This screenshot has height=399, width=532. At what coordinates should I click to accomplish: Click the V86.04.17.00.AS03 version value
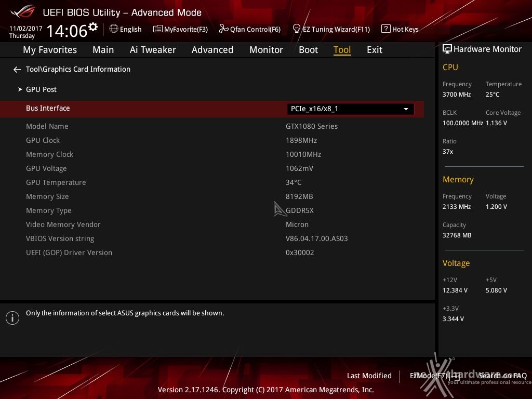pos(316,239)
